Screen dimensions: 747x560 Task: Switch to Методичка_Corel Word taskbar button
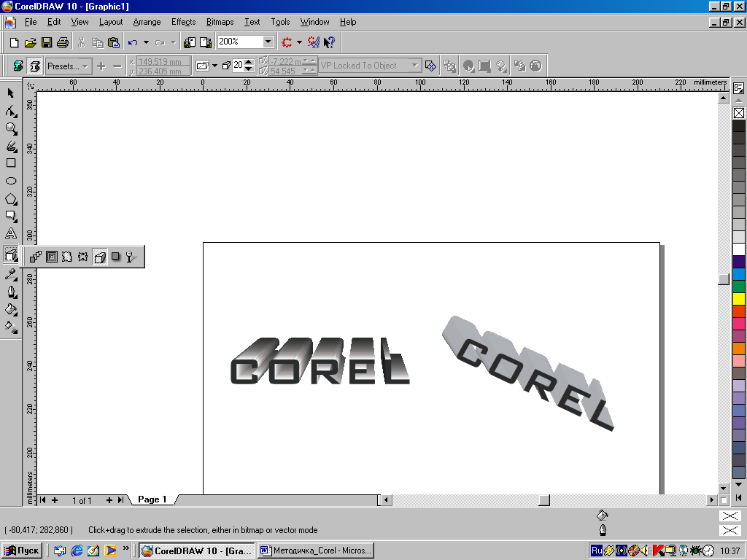pyautogui.click(x=315, y=551)
